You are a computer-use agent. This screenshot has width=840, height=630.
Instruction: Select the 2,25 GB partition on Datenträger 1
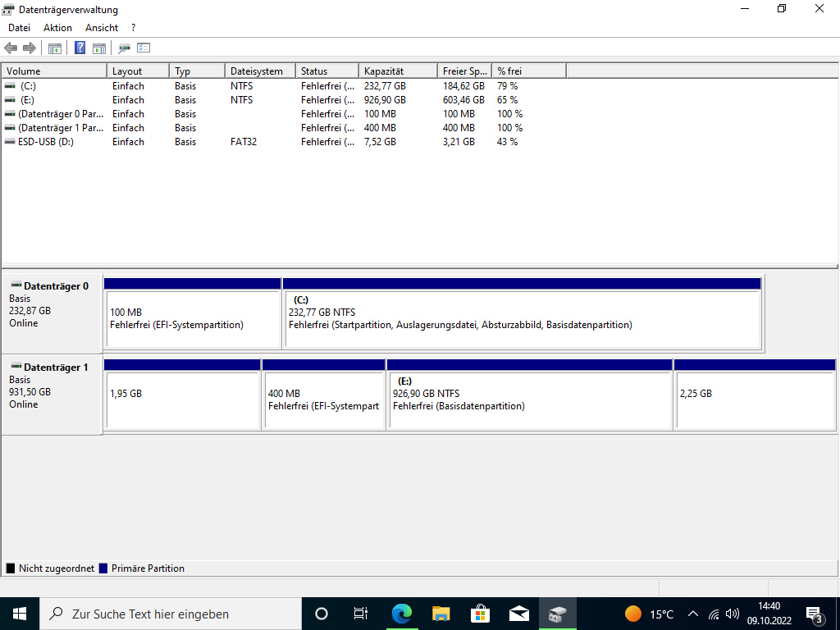click(x=755, y=395)
